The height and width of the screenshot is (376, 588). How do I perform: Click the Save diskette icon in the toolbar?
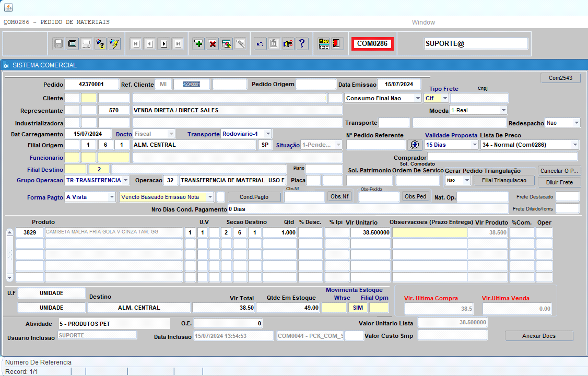coord(58,44)
